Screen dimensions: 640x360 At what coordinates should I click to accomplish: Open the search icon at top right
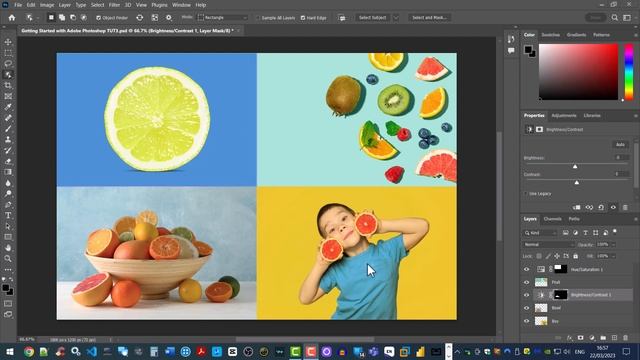[615, 18]
